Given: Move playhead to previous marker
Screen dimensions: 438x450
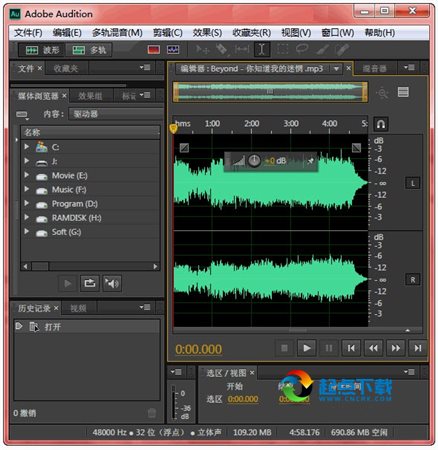Looking at the screenshot, I should click(351, 348).
